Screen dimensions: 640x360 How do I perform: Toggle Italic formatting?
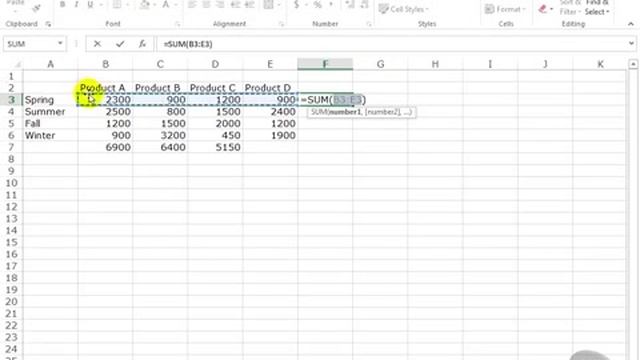[x=76, y=5]
